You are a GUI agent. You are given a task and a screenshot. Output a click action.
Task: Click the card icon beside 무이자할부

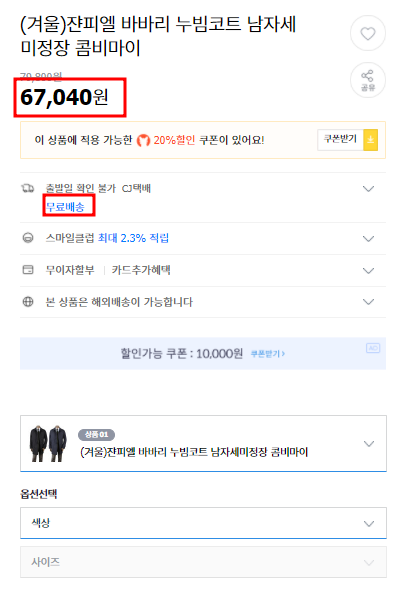pyautogui.click(x=28, y=270)
